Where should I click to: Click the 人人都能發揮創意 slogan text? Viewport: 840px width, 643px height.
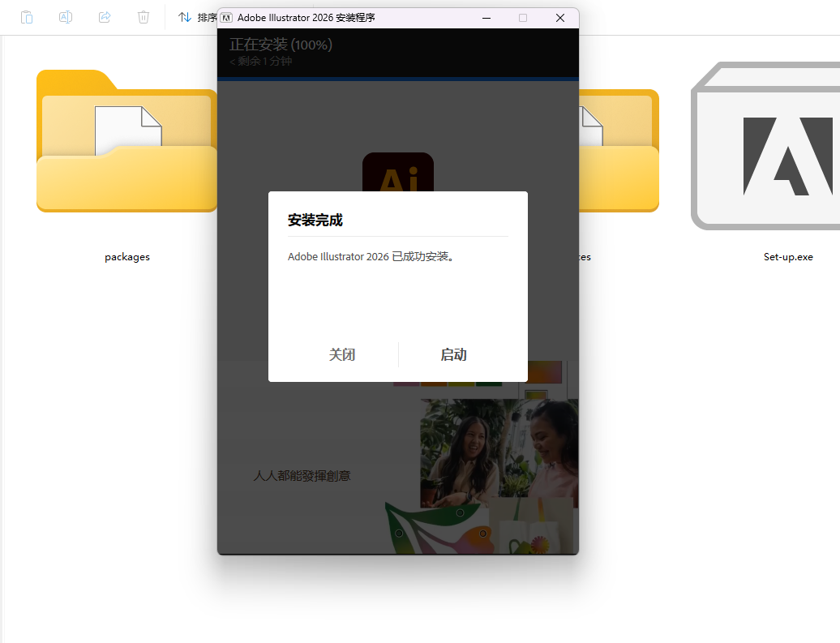click(x=302, y=476)
